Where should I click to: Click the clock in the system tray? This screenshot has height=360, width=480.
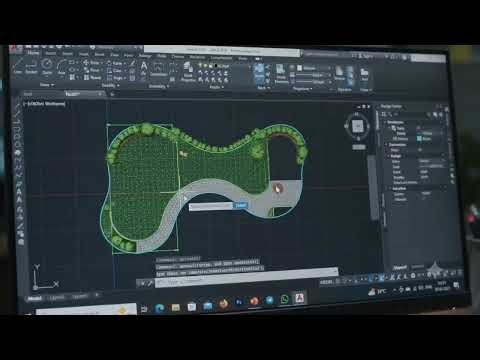(442, 286)
